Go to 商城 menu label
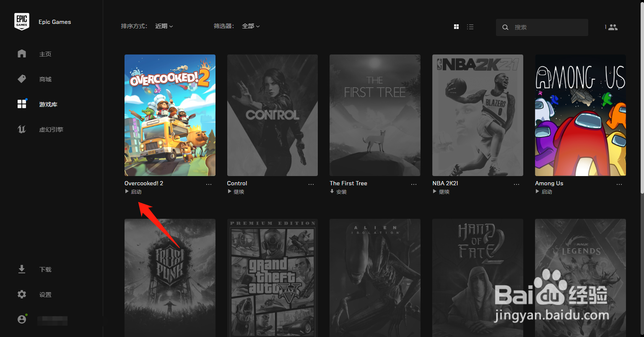 click(x=45, y=79)
